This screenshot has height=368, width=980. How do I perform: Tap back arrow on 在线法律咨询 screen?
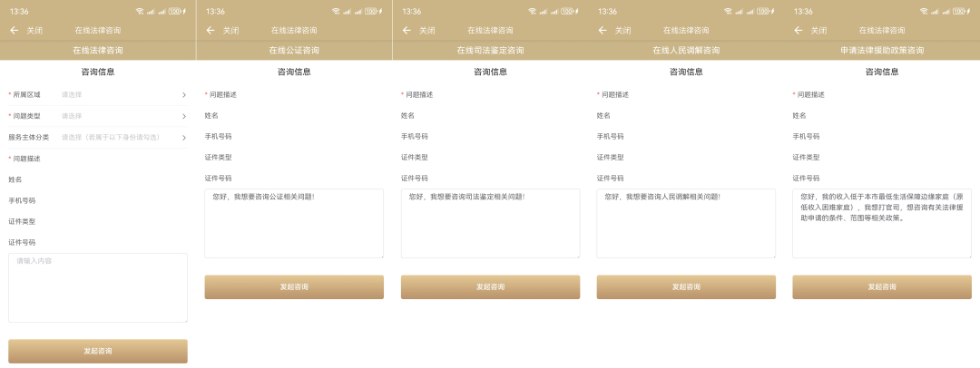point(14,30)
